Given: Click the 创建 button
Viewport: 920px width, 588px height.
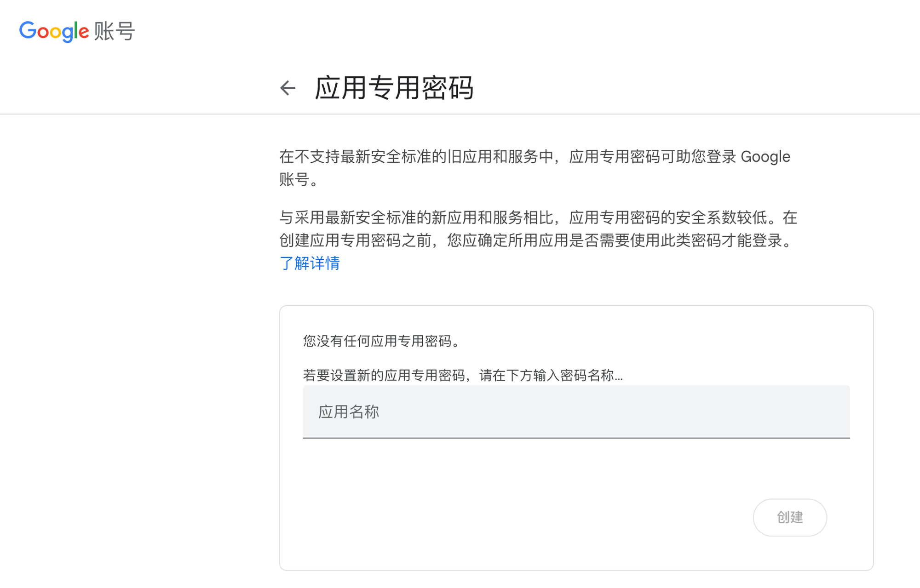Looking at the screenshot, I should pos(789,517).
